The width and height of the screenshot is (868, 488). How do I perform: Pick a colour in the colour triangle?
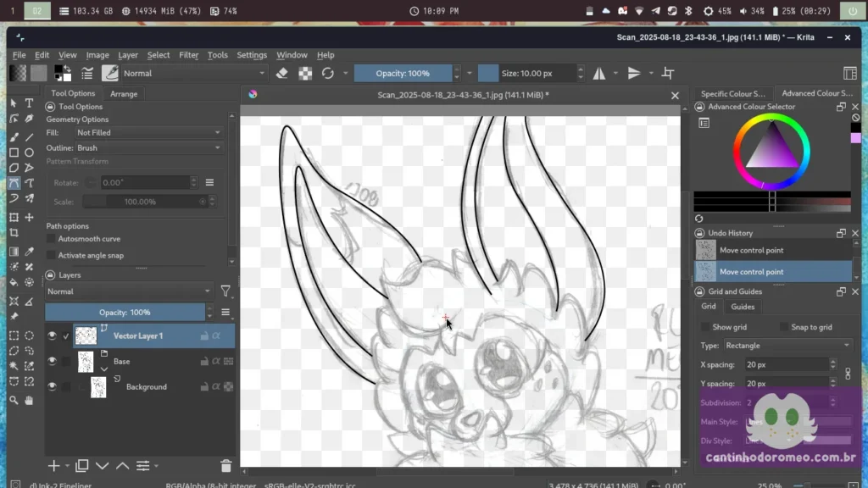point(772,147)
